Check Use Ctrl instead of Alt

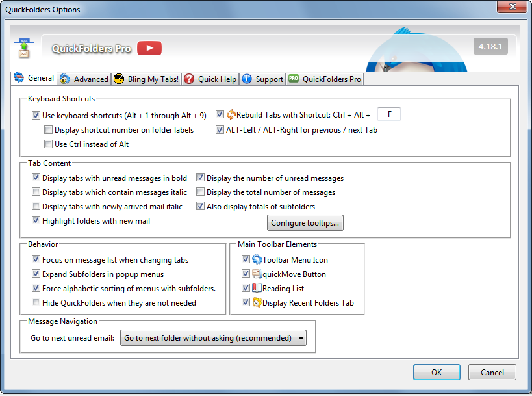48,144
